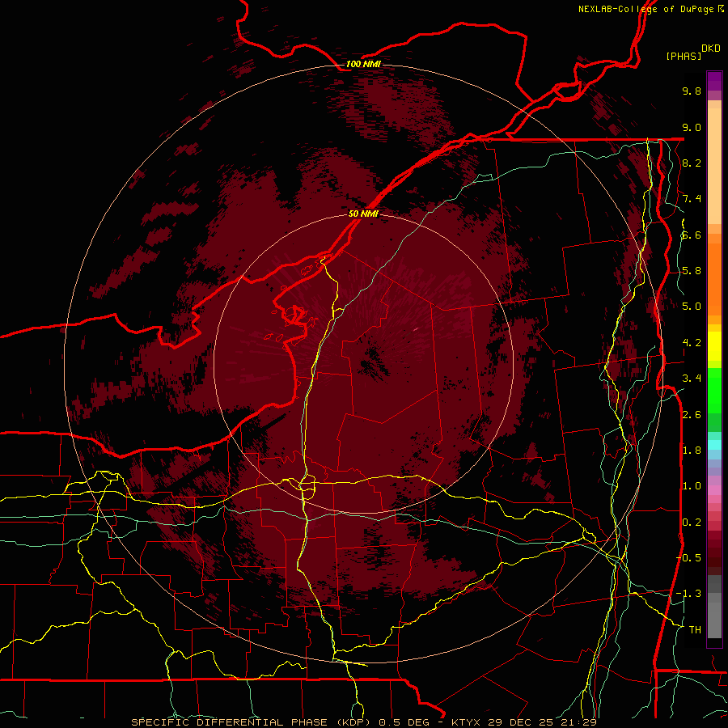
Task: Click the pink swatch near 1.0
Action: [714, 490]
